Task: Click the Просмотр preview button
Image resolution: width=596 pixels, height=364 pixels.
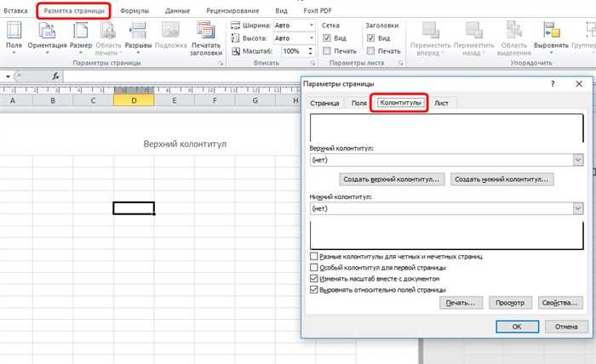Action: [x=510, y=303]
